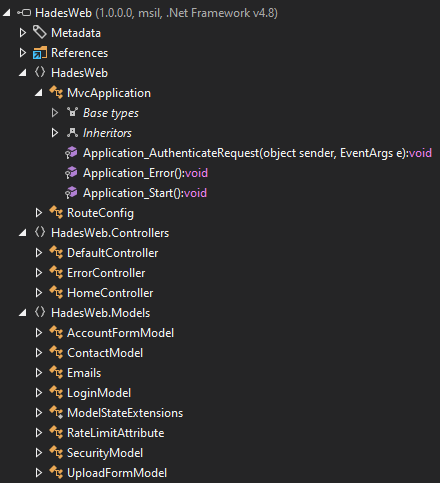440x483 pixels.
Task: Click the References folder icon
Action: 39,53
